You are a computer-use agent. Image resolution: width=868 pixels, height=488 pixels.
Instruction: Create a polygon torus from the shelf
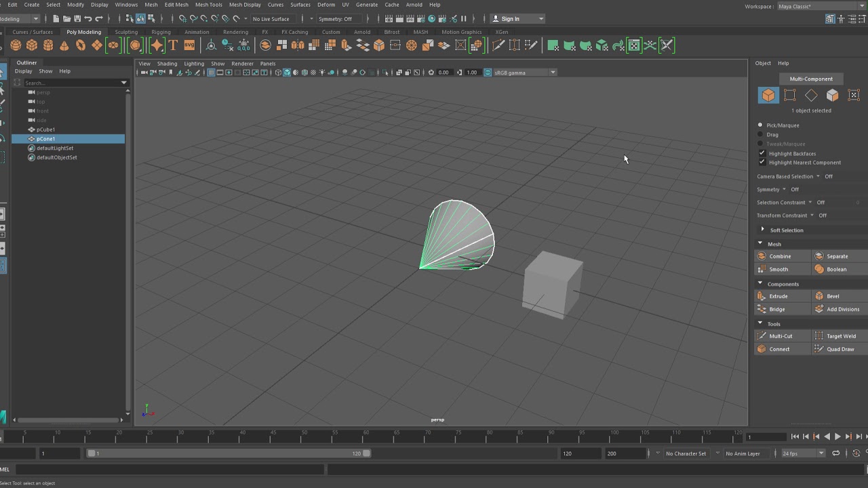(81, 45)
